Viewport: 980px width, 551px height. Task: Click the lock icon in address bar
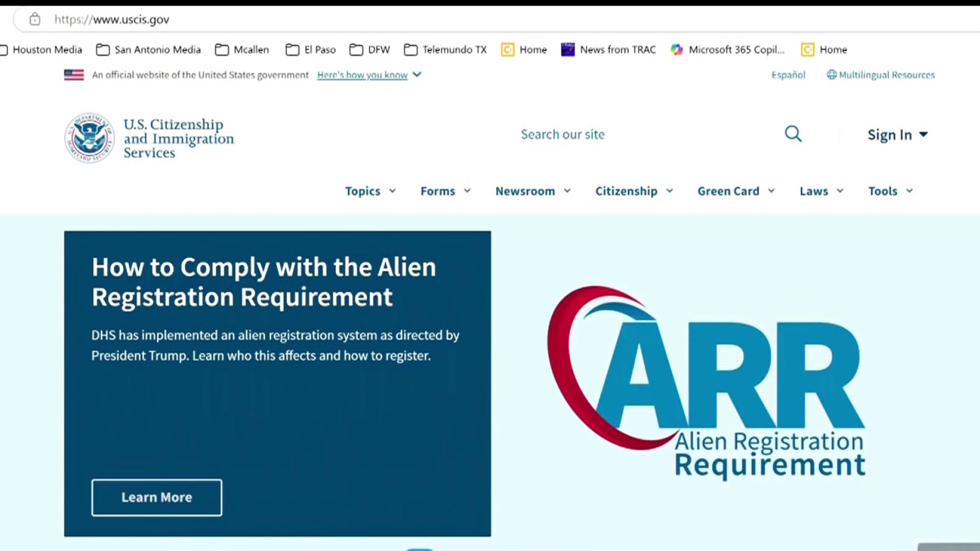35,19
